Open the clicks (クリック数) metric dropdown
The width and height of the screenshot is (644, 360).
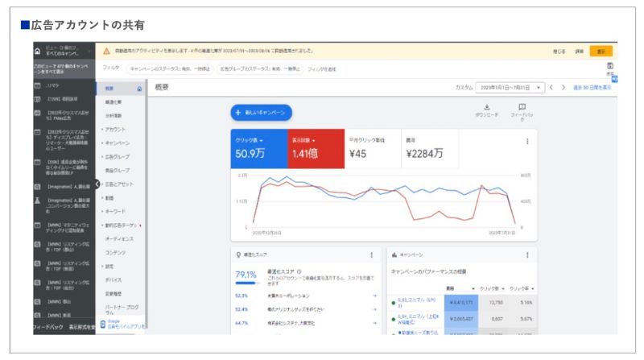pyautogui.click(x=250, y=139)
